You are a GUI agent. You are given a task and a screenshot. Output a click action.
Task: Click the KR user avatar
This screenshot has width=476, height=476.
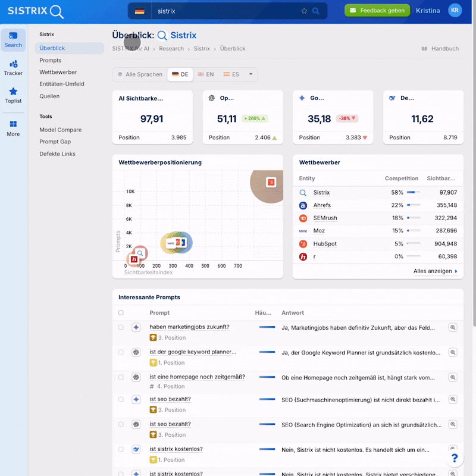click(455, 10)
